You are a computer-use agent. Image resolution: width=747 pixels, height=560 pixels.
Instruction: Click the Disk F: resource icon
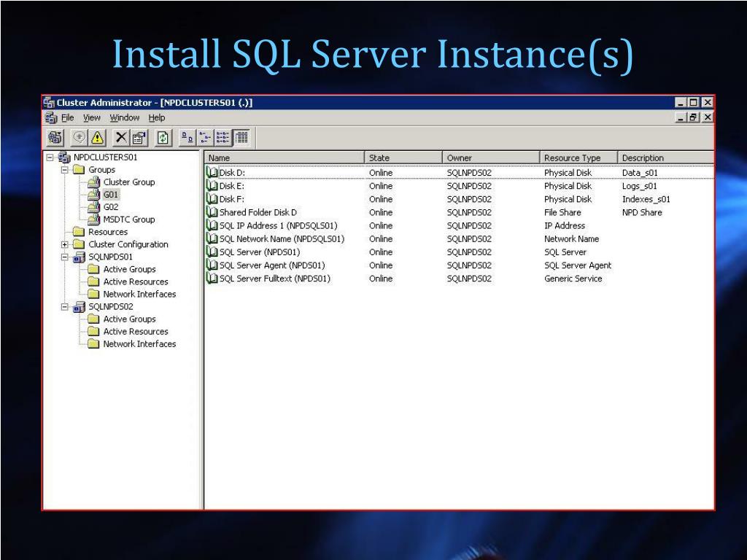coord(212,199)
